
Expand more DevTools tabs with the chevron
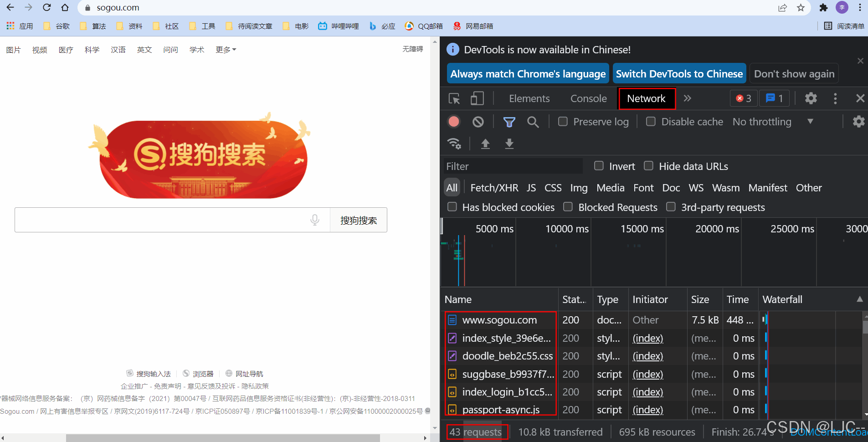coord(687,98)
